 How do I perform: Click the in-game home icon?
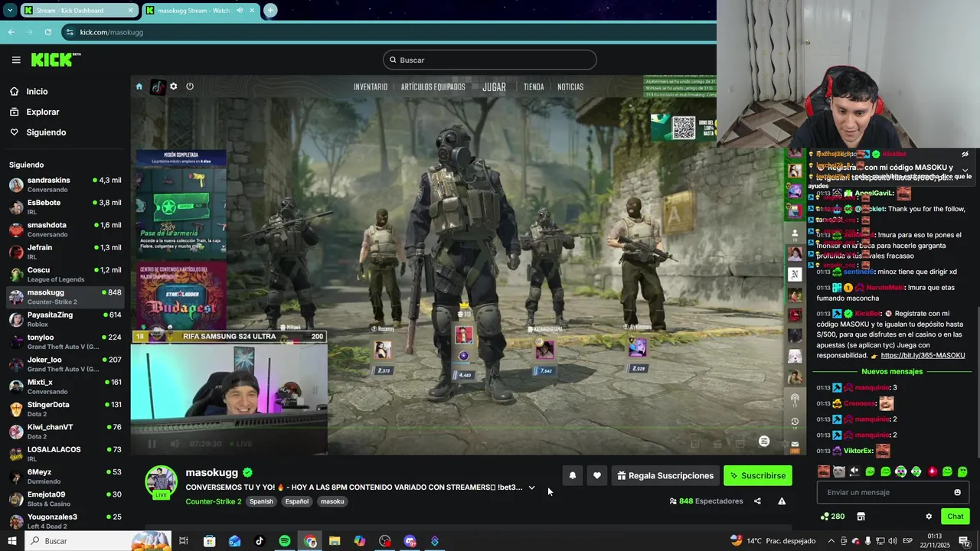tap(139, 86)
